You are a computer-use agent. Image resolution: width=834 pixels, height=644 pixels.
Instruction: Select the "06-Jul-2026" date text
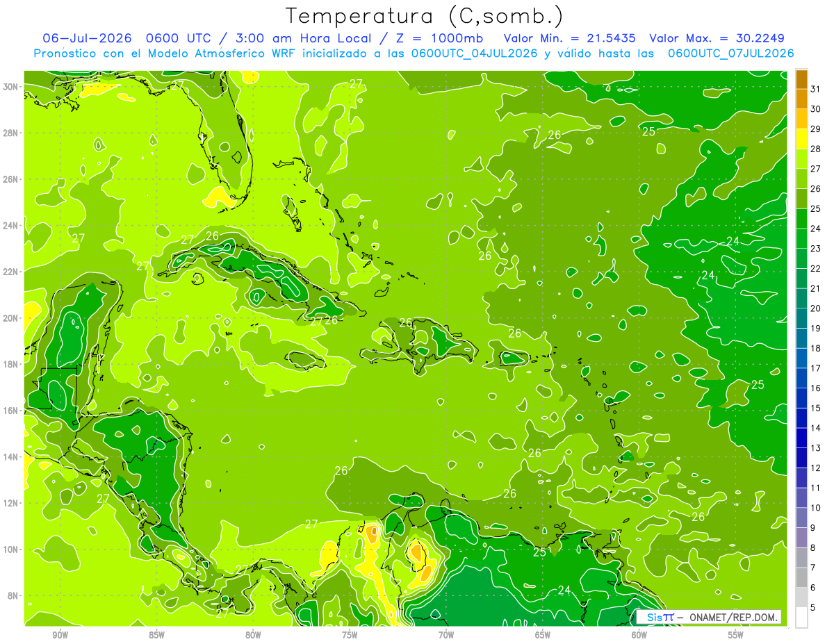tap(86, 38)
